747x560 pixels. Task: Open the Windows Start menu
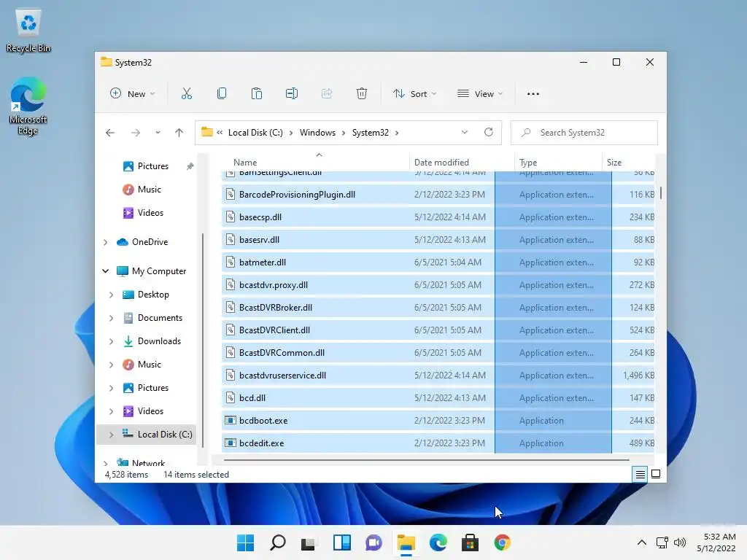pyautogui.click(x=246, y=542)
